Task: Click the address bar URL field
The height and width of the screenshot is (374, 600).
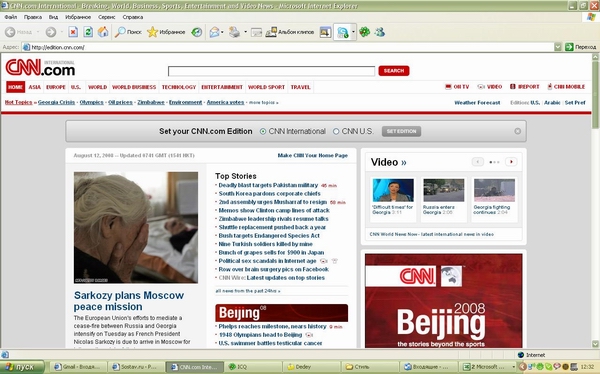Action: [x=288, y=47]
